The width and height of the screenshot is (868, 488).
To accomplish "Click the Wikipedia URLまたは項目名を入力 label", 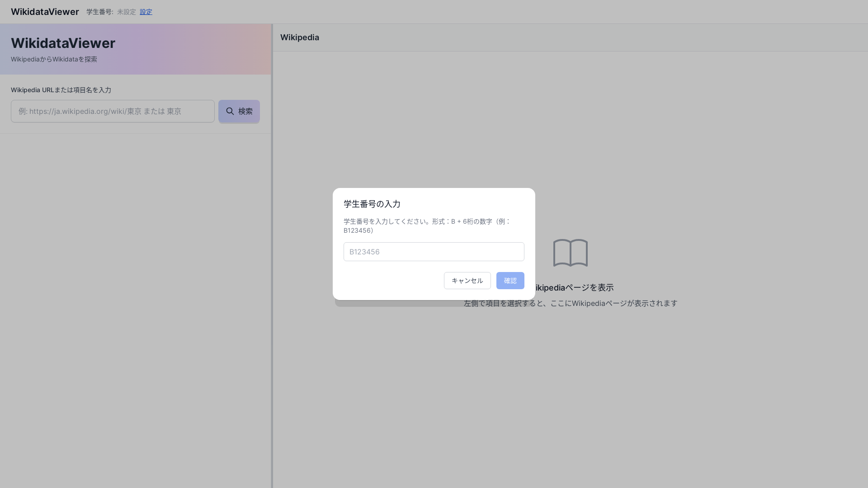I will 61,90.
